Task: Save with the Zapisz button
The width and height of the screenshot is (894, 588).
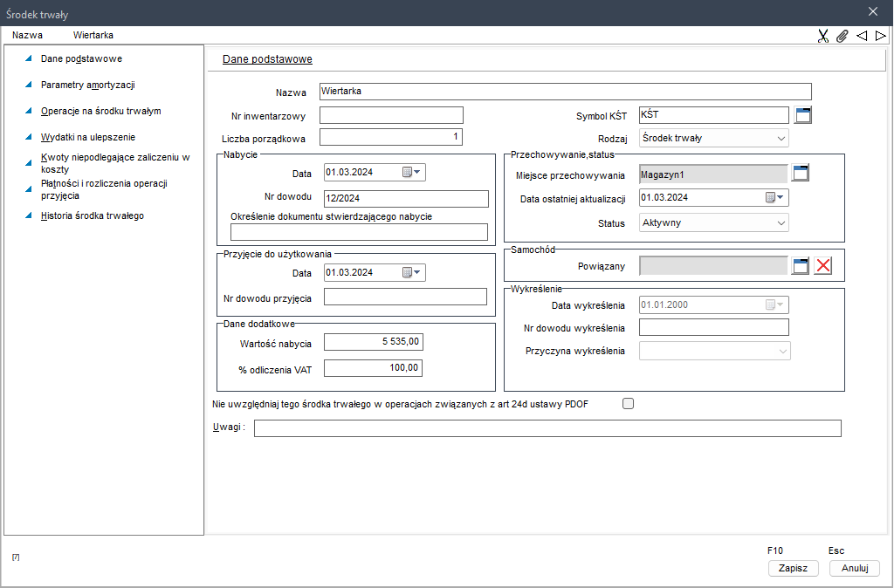Action: pos(793,568)
